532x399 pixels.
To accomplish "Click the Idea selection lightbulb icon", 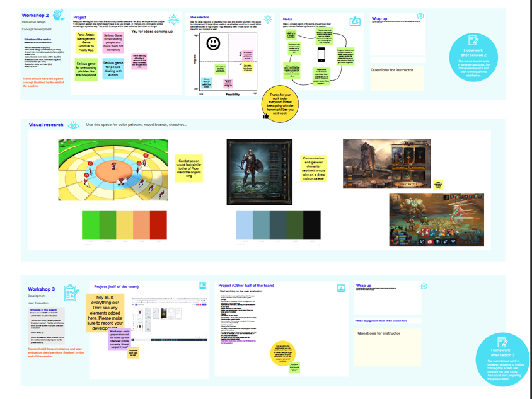I will tap(268, 20).
